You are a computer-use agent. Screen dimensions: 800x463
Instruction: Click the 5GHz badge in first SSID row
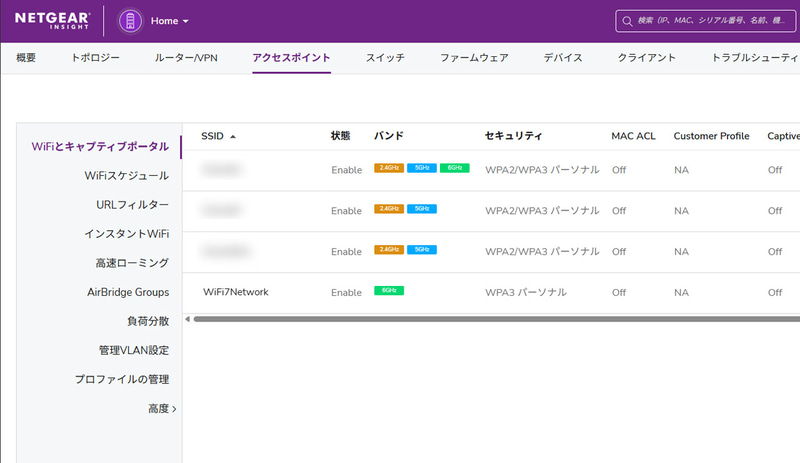pos(422,168)
